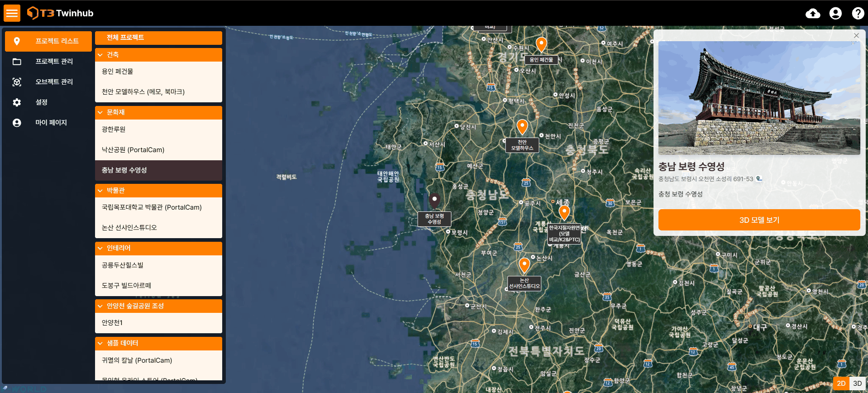Open the help question mark icon
868x393 pixels.
pos(858,14)
